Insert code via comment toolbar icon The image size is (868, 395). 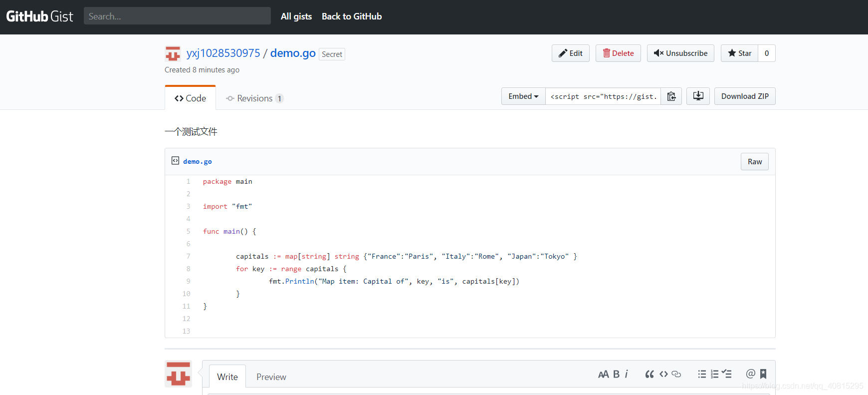(663, 374)
